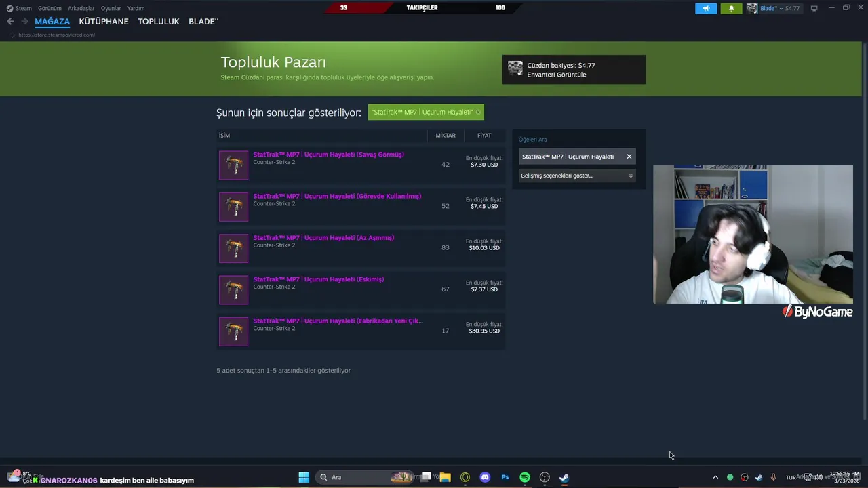Click the $7.45 USD price
This screenshot has width=868, height=488.
pyautogui.click(x=484, y=206)
